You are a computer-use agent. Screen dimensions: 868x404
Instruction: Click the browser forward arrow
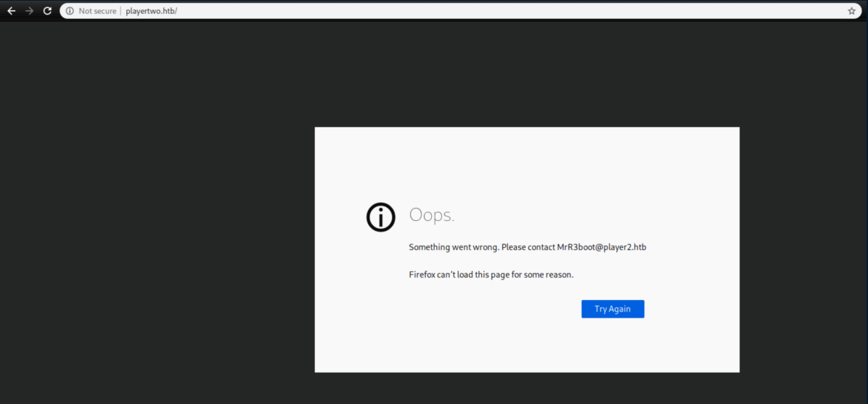point(29,11)
